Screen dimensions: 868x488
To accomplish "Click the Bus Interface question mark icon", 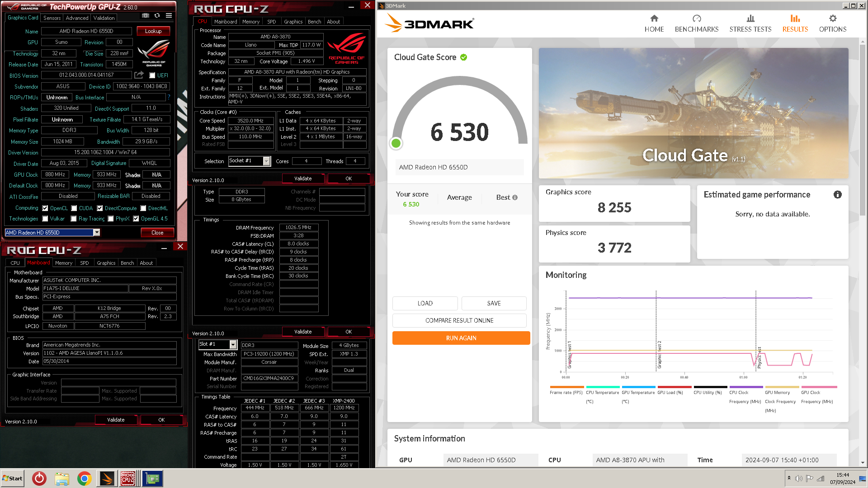I will pyautogui.click(x=169, y=97).
